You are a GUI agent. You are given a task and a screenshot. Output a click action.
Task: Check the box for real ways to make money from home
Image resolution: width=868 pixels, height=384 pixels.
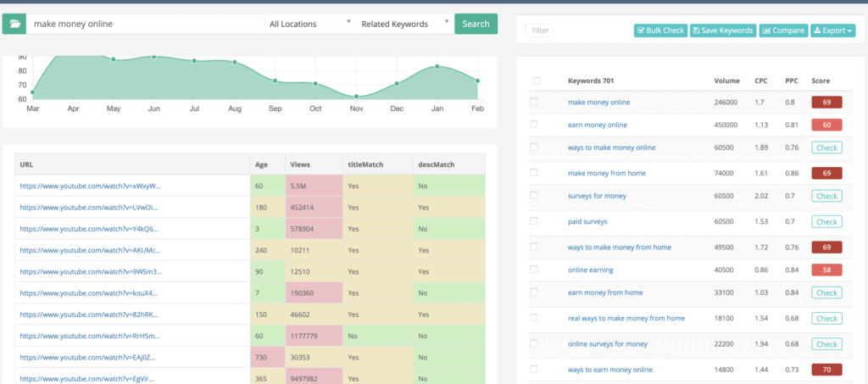pos(534,318)
